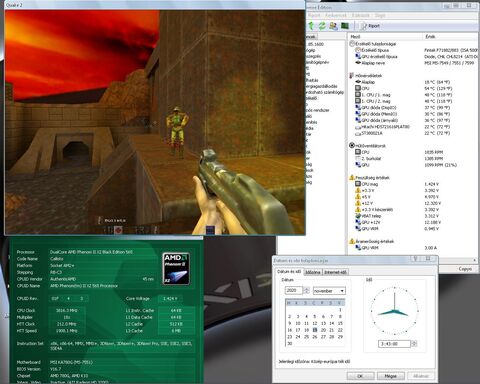The image size is (480, 384).
Task: Switch to the Dátum és idő tab
Action: click(289, 272)
